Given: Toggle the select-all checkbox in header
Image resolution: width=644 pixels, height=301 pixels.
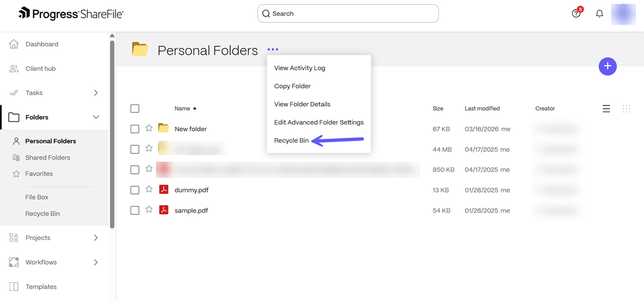Looking at the screenshot, I should tap(135, 108).
